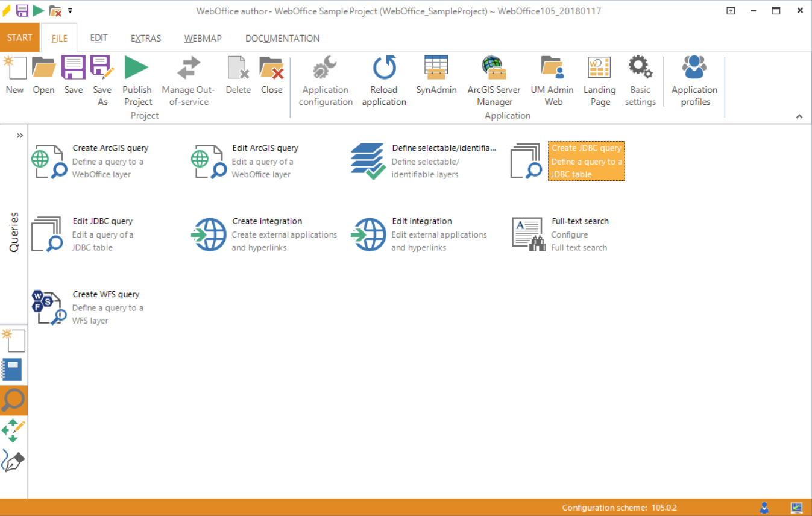Click the user icon in the status bar

764,507
